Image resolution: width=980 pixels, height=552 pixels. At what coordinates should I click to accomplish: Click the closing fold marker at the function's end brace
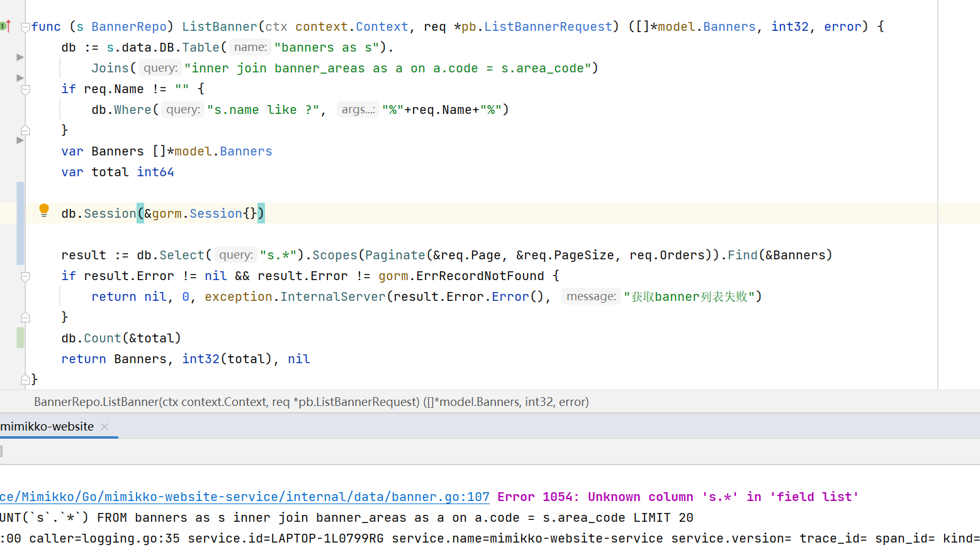pyautogui.click(x=25, y=380)
